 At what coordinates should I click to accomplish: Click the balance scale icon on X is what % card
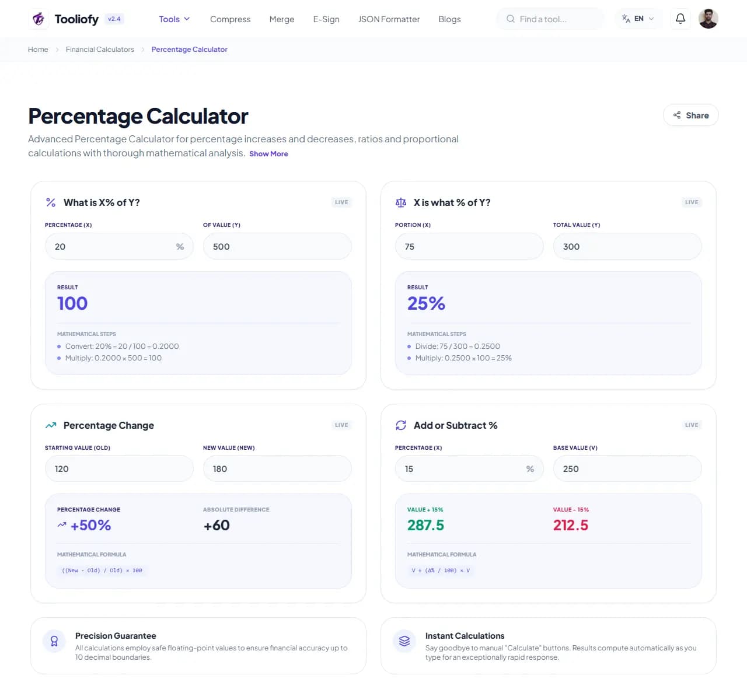click(x=401, y=202)
